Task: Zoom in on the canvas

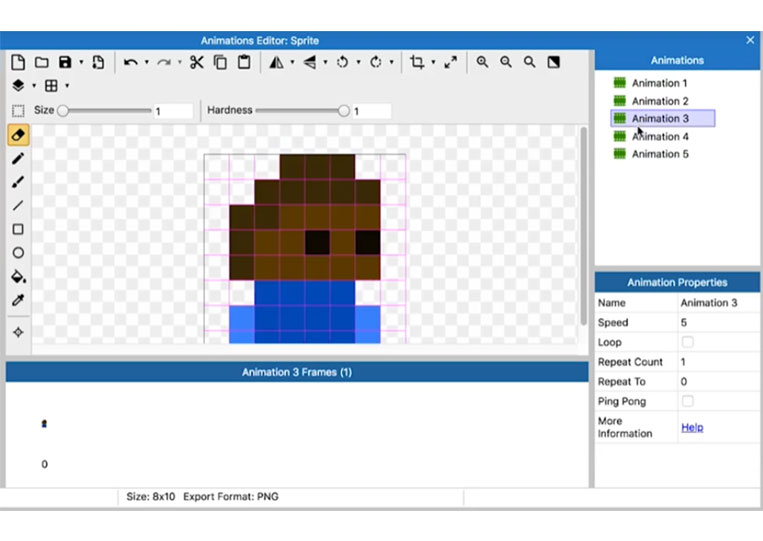Action: 482,62
